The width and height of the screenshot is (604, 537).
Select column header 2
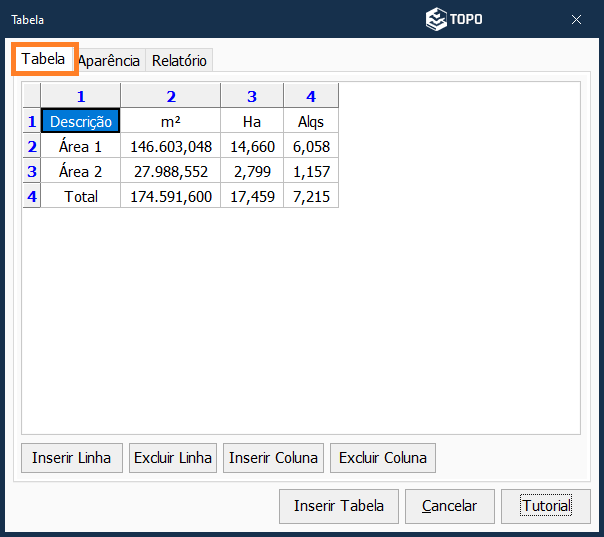tap(171, 96)
